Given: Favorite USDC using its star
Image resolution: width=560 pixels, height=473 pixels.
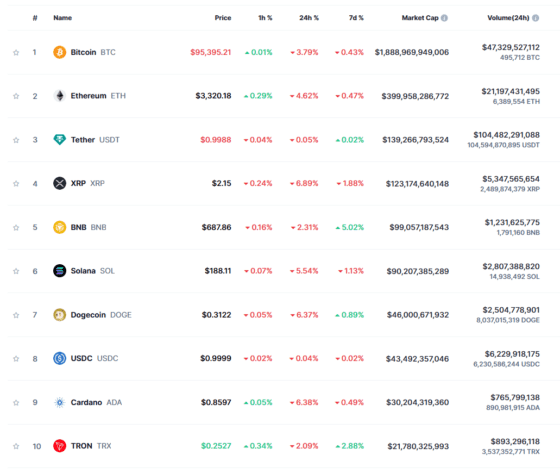Looking at the screenshot, I should (16, 359).
